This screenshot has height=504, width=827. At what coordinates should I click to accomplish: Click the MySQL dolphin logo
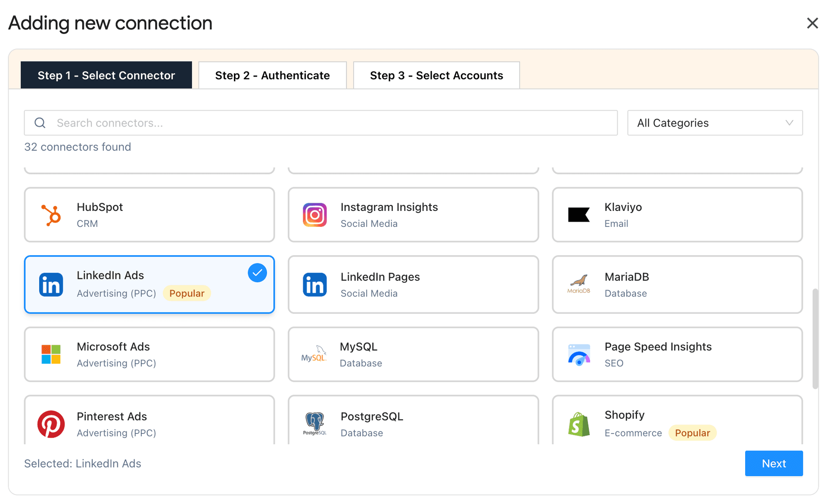pos(315,354)
